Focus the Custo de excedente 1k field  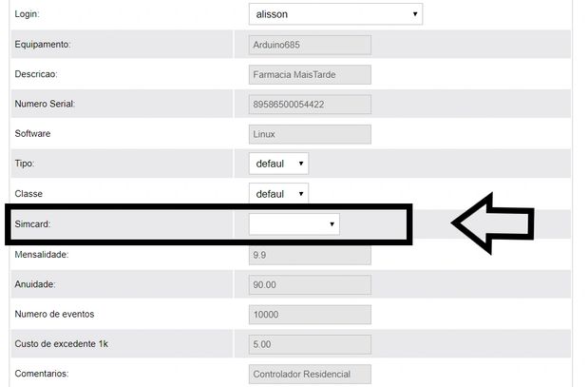[309, 344]
